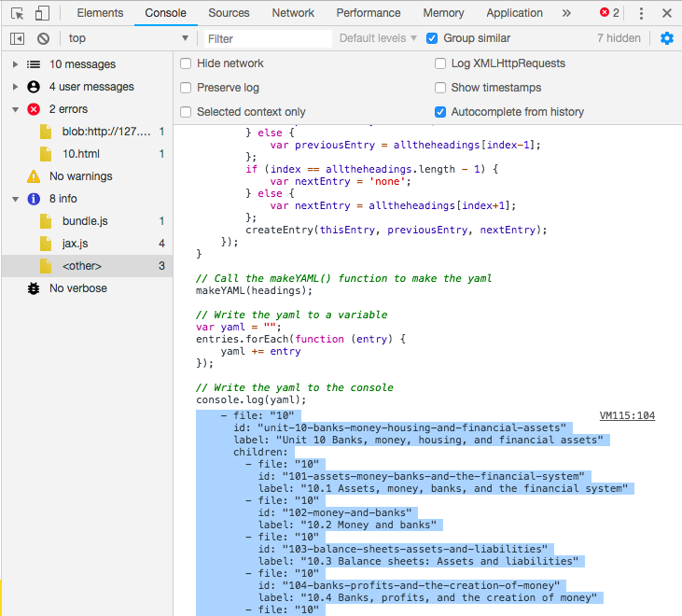Switch to the Application tab

(515, 13)
